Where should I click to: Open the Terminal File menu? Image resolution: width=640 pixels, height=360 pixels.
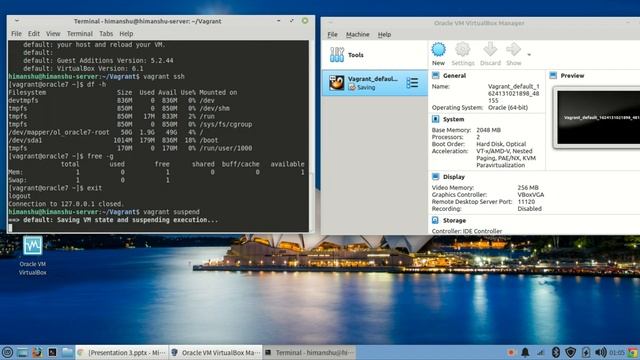pos(16,34)
